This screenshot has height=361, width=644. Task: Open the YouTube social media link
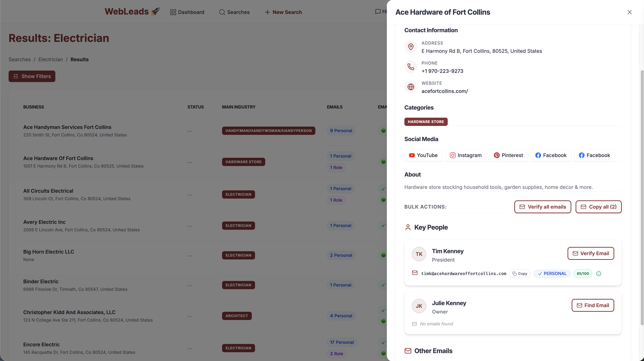click(423, 155)
